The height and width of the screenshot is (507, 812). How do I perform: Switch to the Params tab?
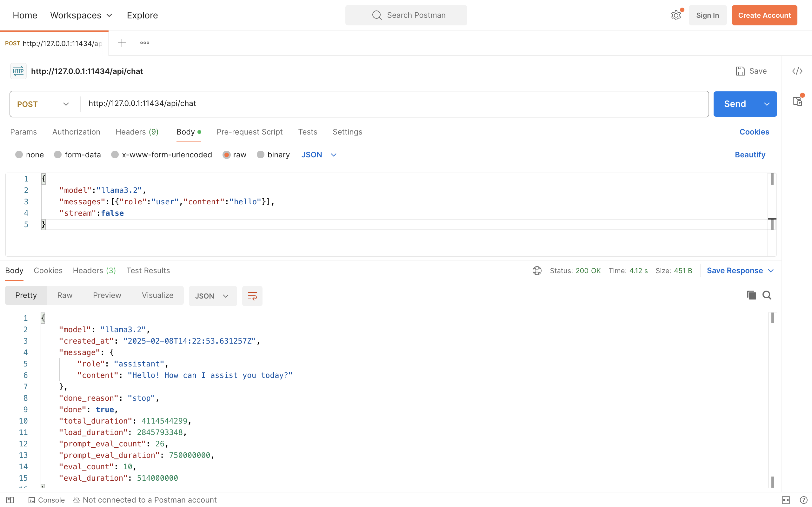(x=23, y=132)
